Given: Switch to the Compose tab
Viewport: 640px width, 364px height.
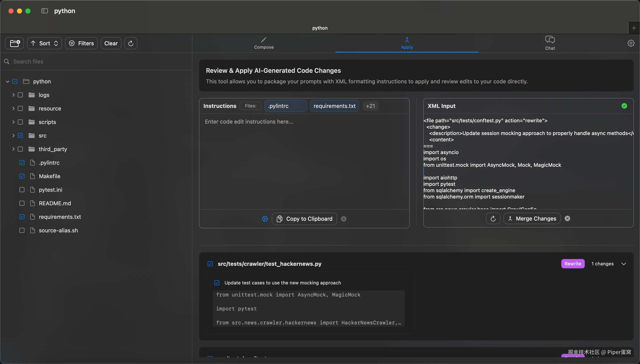Looking at the screenshot, I should (264, 43).
